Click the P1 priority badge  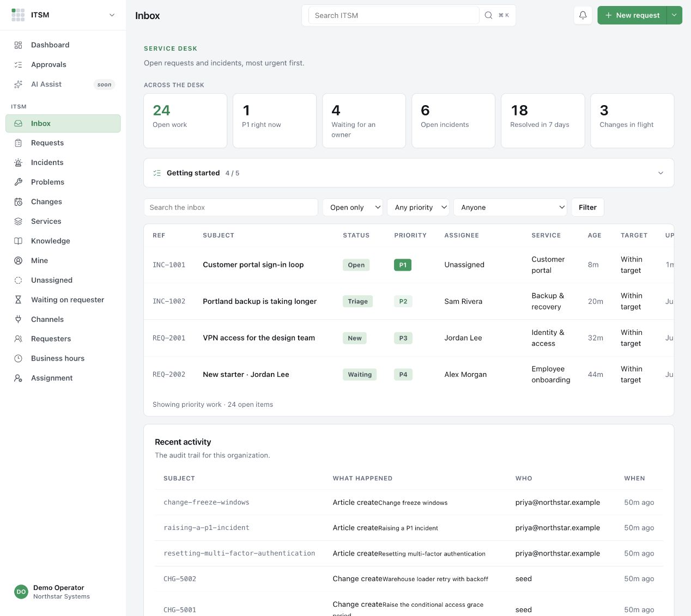pyautogui.click(x=403, y=265)
